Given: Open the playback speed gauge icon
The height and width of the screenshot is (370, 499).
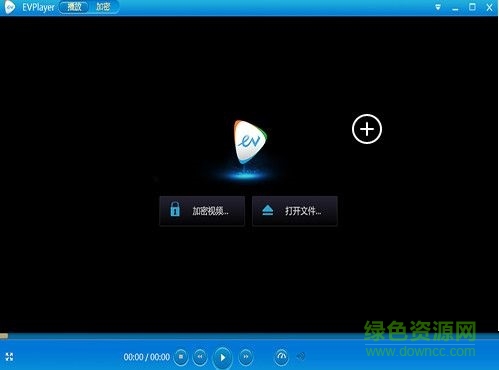Looking at the screenshot, I should click(x=282, y=357).
